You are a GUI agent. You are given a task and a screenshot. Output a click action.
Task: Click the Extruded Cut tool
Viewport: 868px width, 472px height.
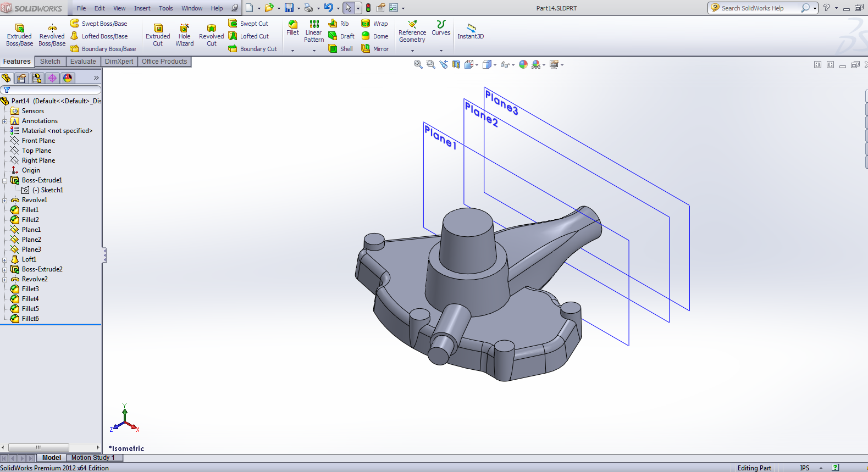coord(158,35)
